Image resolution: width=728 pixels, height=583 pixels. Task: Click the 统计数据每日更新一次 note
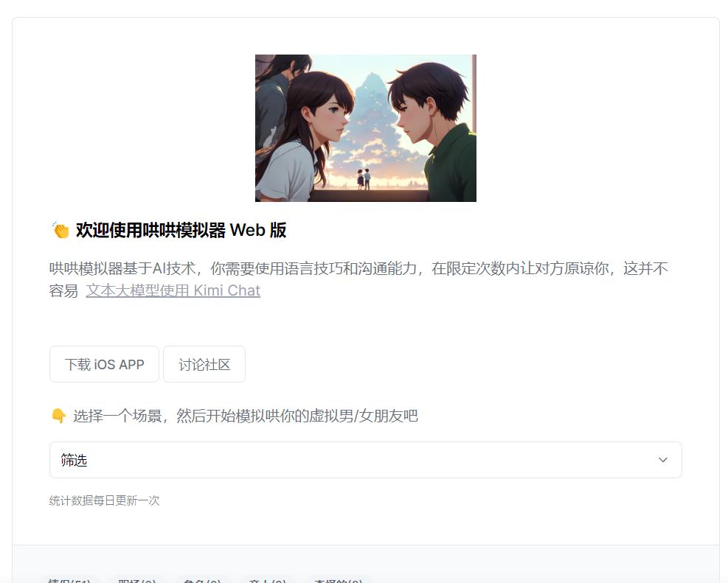tap(105, 500)
